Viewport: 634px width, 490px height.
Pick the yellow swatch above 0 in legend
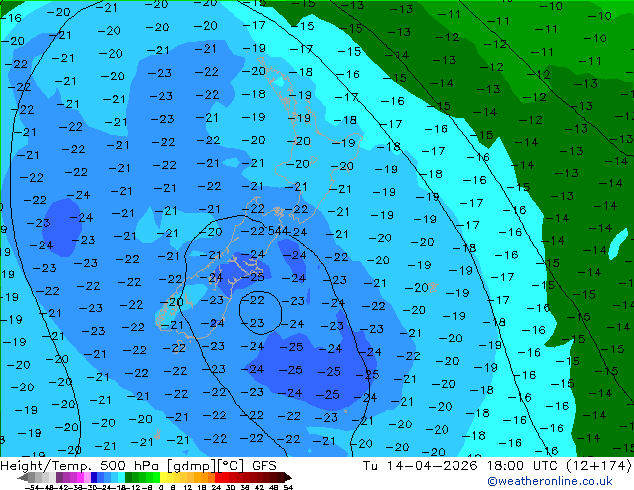163,477
